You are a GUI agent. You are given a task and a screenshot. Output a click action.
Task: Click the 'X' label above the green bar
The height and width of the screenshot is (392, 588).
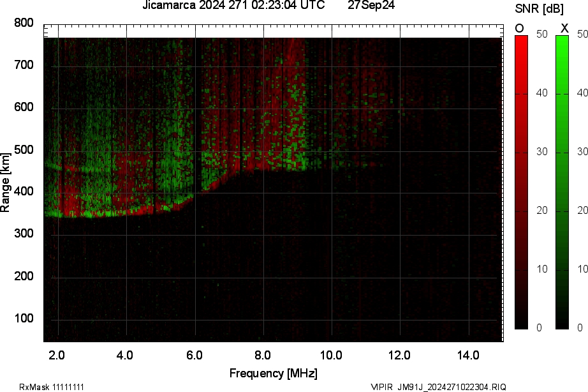click(x=564, y=28)
